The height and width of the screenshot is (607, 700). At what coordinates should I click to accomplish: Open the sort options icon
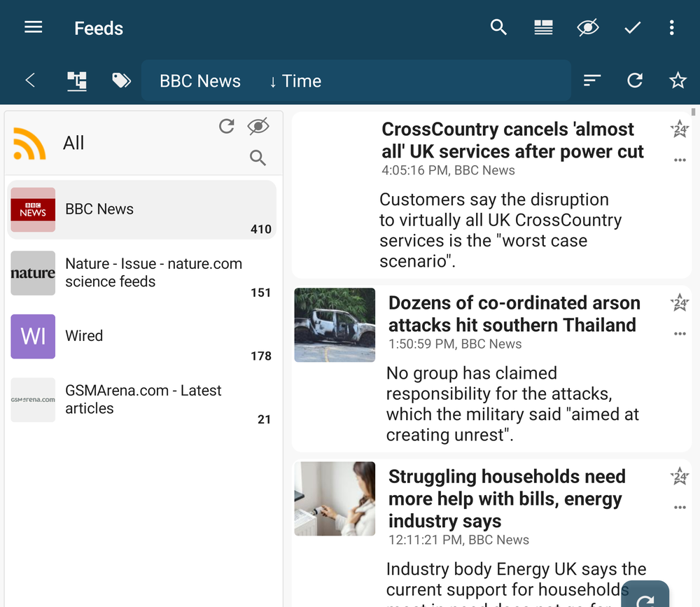point(592,81)
